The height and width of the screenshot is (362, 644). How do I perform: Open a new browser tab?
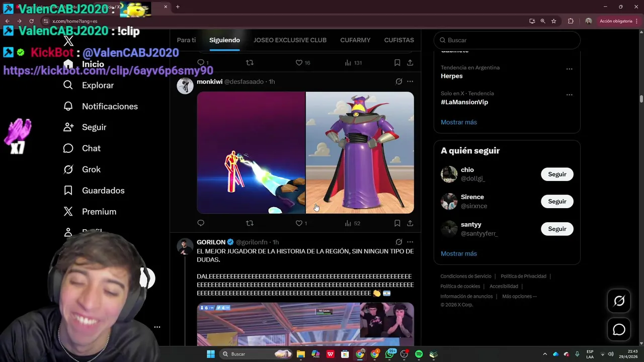pos(178,7)
